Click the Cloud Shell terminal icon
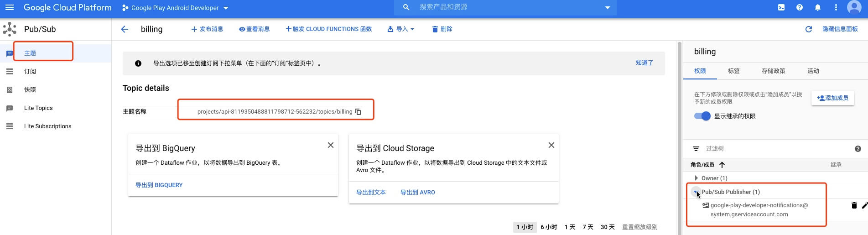This screenshot has width=868, height=235. click(x=781, y=7)
